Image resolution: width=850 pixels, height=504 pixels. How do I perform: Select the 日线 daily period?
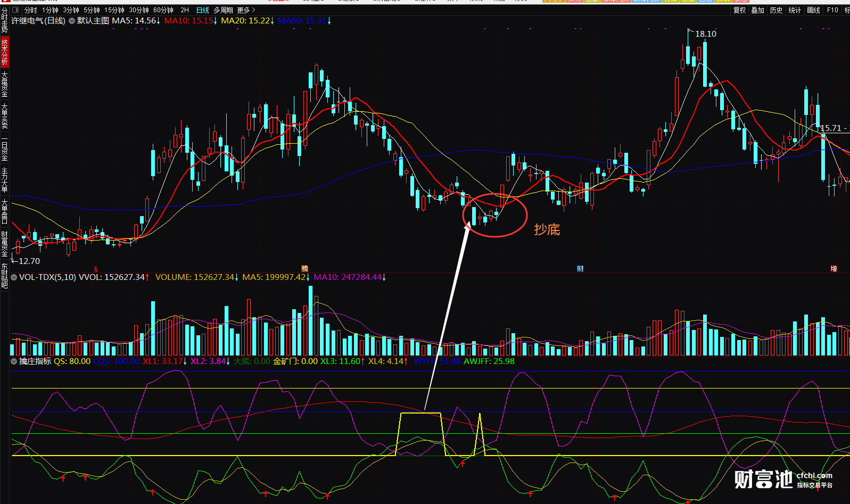click(203, 10)
